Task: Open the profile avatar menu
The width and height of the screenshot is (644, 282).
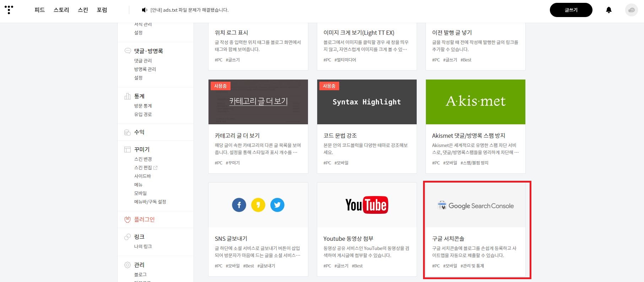Action: coord(631,10)
